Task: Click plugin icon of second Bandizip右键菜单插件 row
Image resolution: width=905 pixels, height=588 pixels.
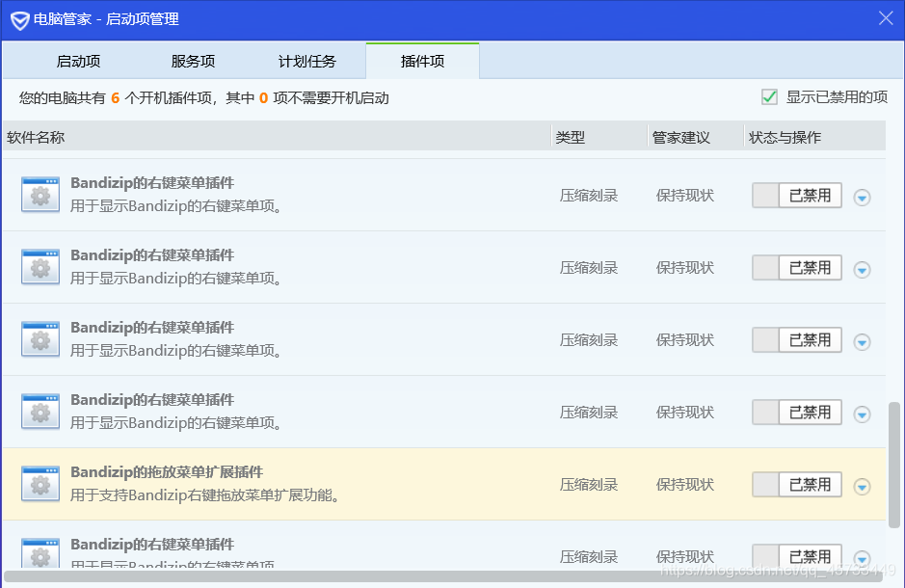Action: [x=40, y=267]
